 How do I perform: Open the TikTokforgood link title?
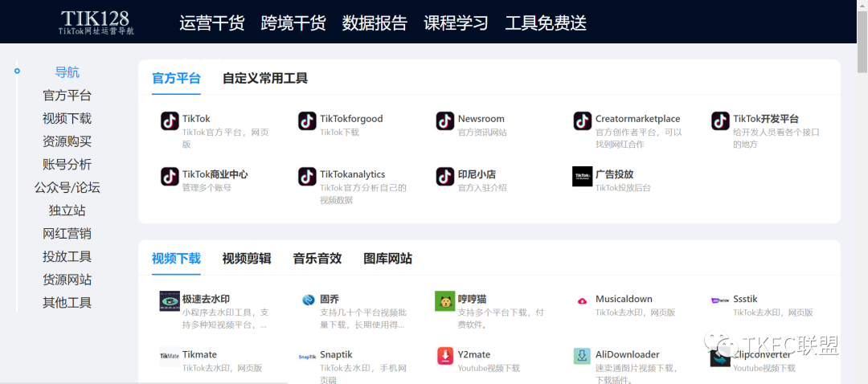pos(351,119)
